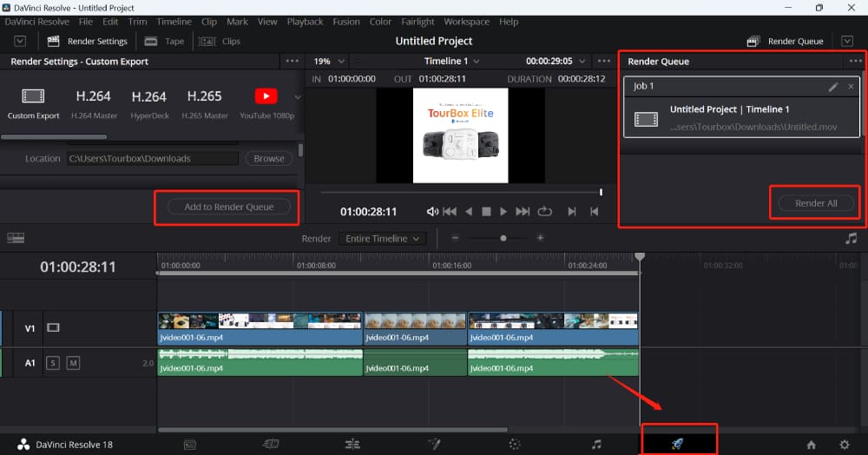Click the Clips toolbar button
Viewport: 868px width, 455px height.
[x=220, y=42]
